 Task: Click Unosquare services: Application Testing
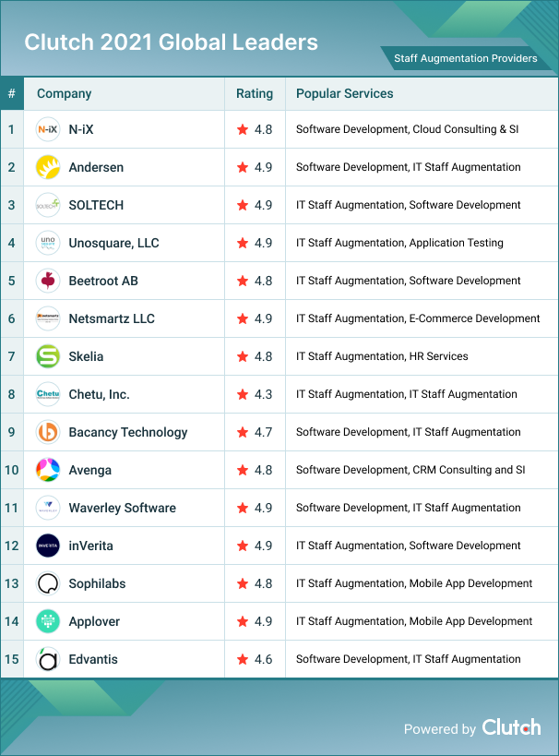click(456, 243)
